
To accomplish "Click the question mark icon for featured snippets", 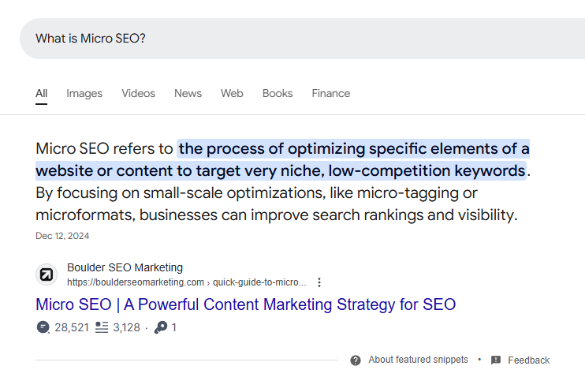I will [x=356, y=360].
